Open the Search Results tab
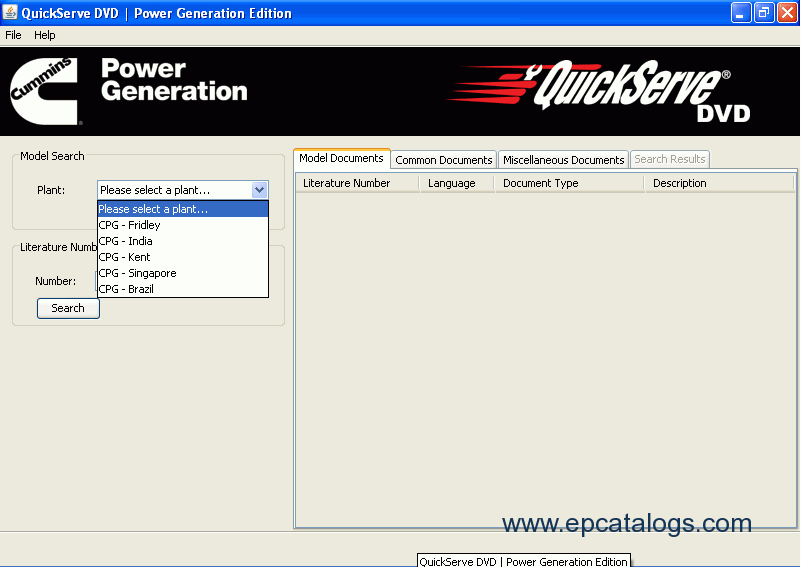This screenshot has width=801, height=567. click(x=670, y=159)
